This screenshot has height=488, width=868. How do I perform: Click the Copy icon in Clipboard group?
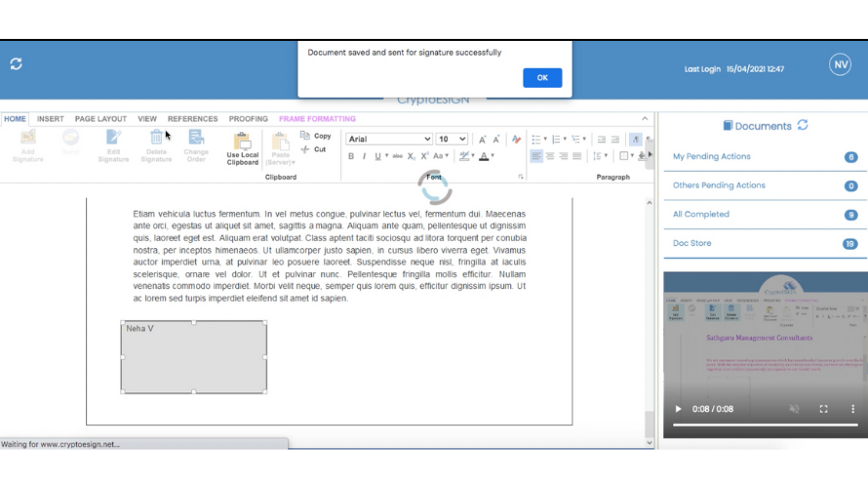coord(305,136)
